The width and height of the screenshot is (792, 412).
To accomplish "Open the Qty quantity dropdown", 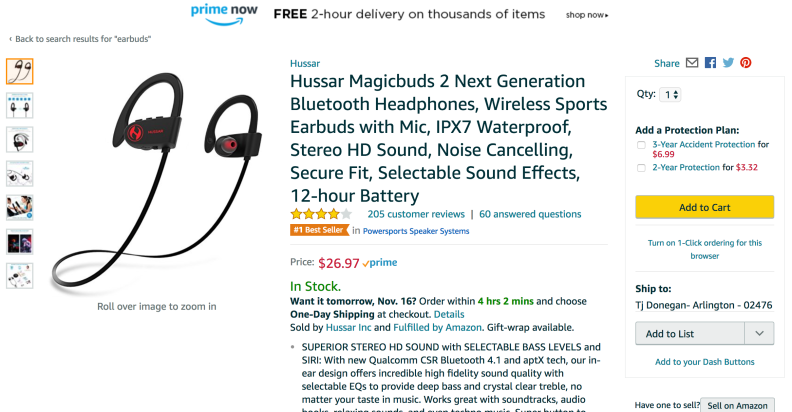I will (670, 94).
